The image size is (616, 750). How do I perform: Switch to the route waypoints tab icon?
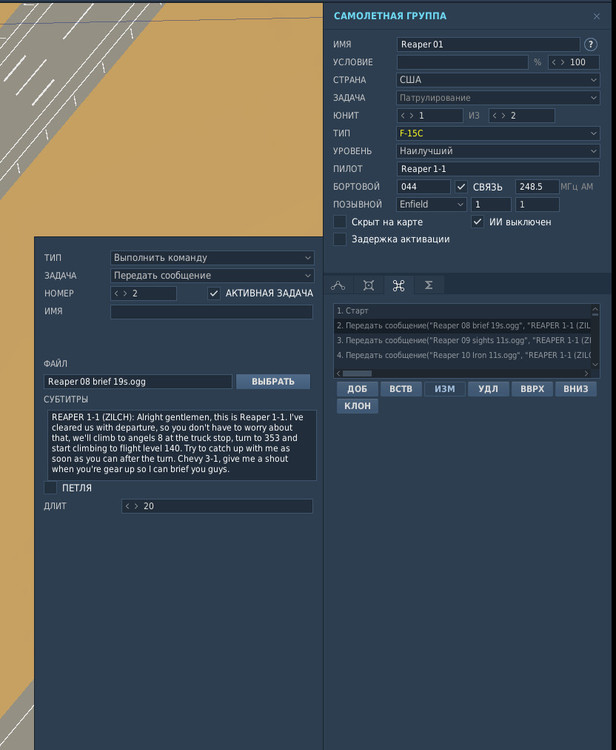tap(338, 286)
